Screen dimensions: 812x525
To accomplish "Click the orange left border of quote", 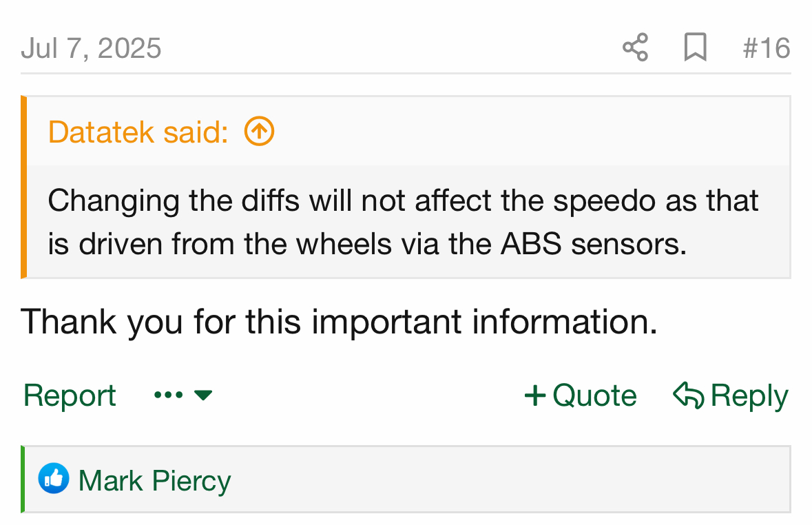I will click(23, 187).
